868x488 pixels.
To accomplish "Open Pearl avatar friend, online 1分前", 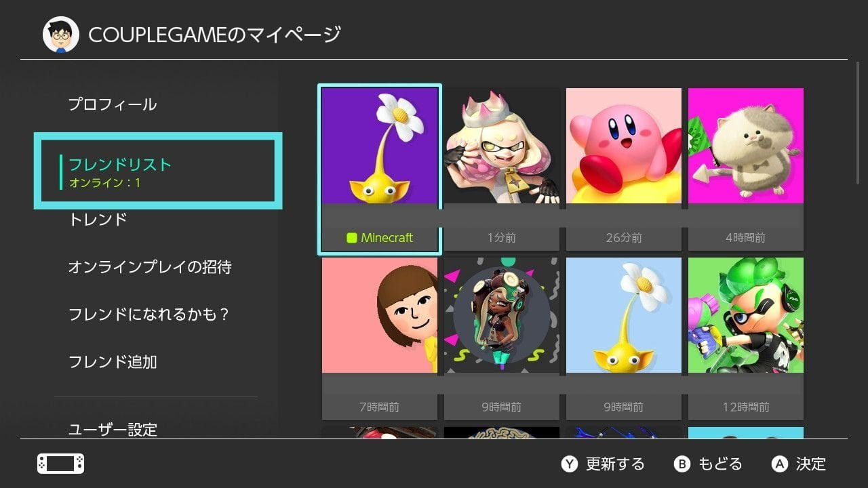I will (x=502, y=169).
